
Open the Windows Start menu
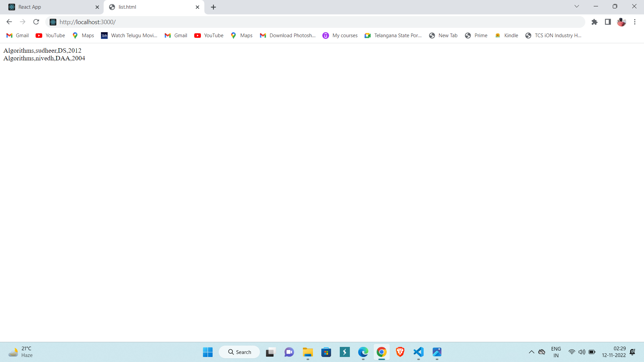(x=208, y=352)
